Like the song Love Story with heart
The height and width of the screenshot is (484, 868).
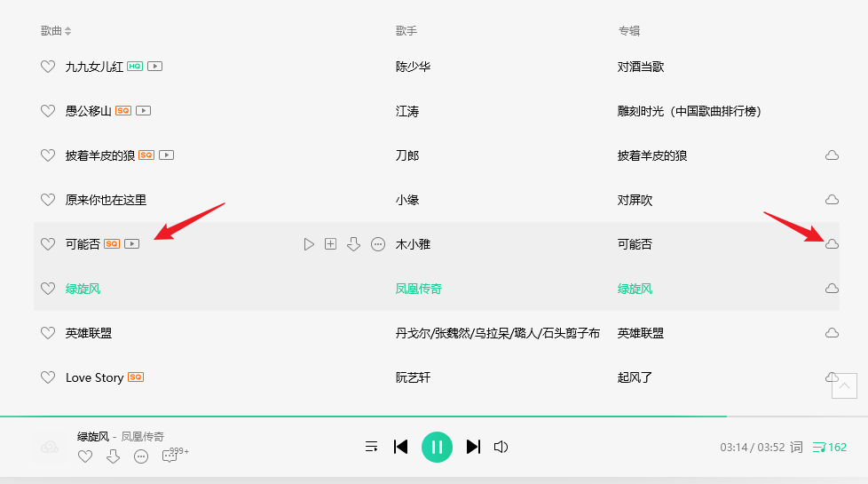click(48, 377)
